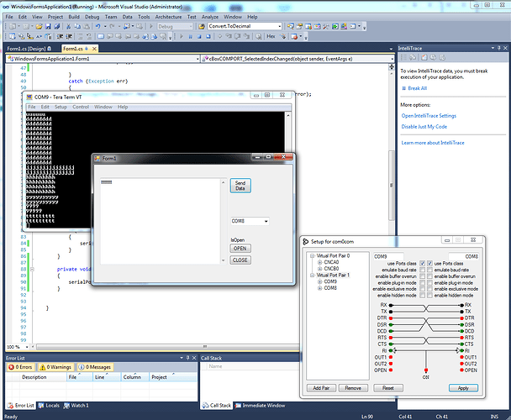The image size is (511, 420).
Task: Switch to the Locals tab
Action: tap(50, 406)
